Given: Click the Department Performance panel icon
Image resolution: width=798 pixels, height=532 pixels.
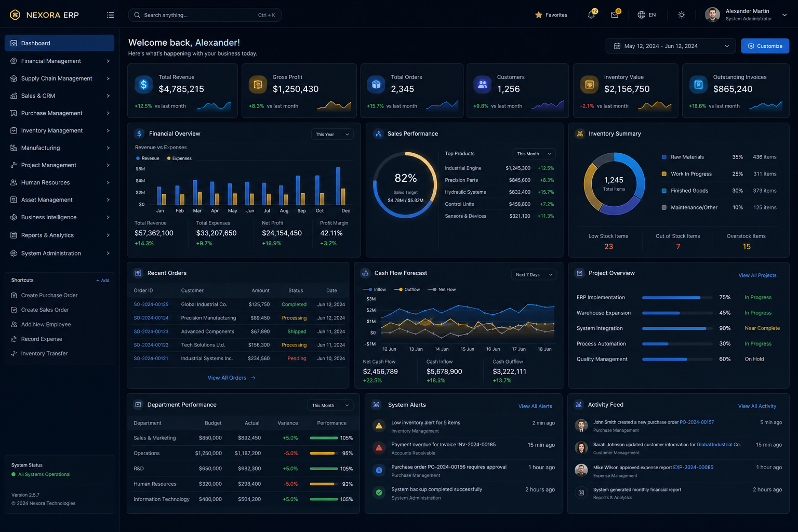Looking at the screenshot, I should pyautogui.click(x=138, y=405).
